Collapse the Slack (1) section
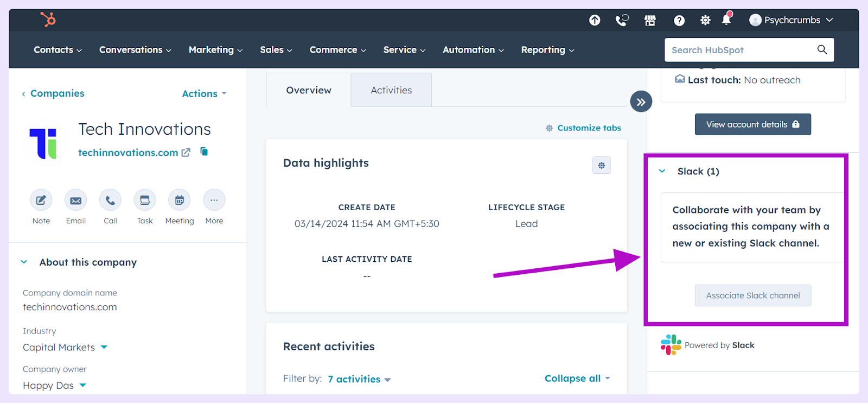This screenshot has width=868, height=403. coord(662,171)
